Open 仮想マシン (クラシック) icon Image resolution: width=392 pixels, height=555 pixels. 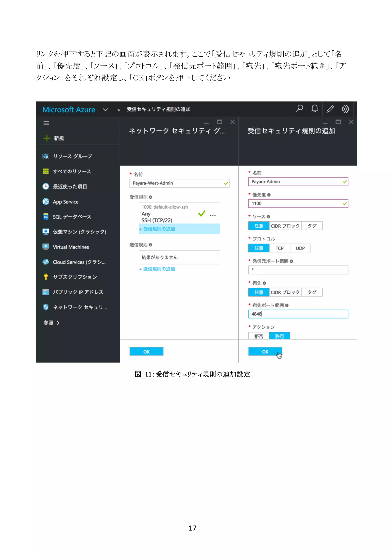point(46,232)
